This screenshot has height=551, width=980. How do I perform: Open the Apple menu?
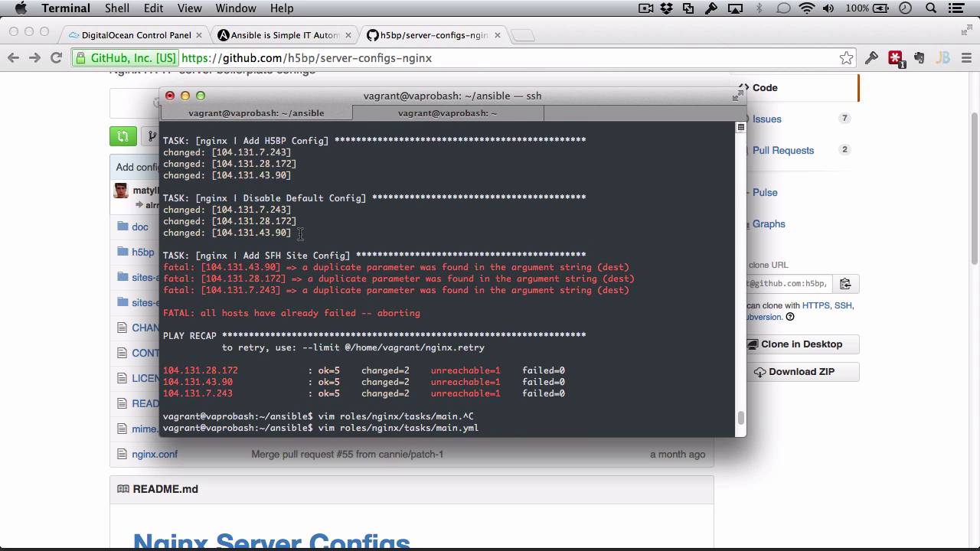(x=21, y=8)
